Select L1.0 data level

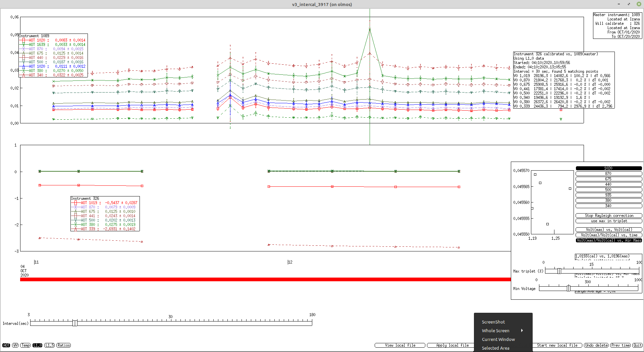point(38,345)
